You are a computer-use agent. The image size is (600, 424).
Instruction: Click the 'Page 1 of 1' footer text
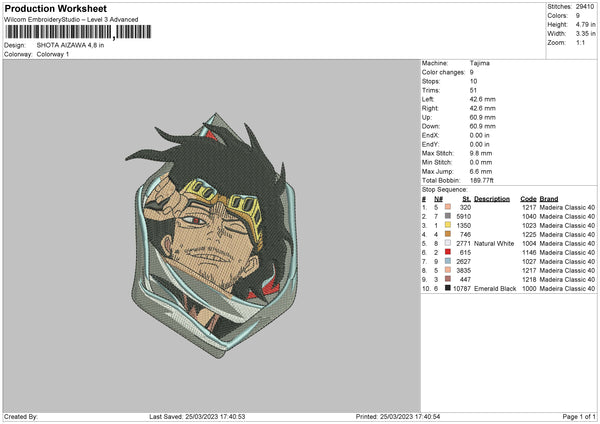click(x=579, y=417)
